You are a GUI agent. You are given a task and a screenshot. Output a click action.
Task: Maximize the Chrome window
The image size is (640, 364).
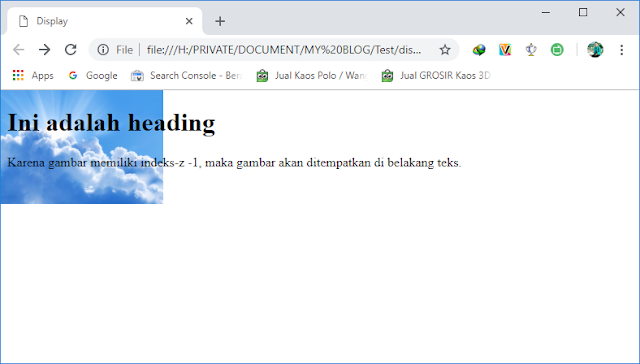[583, 12]
